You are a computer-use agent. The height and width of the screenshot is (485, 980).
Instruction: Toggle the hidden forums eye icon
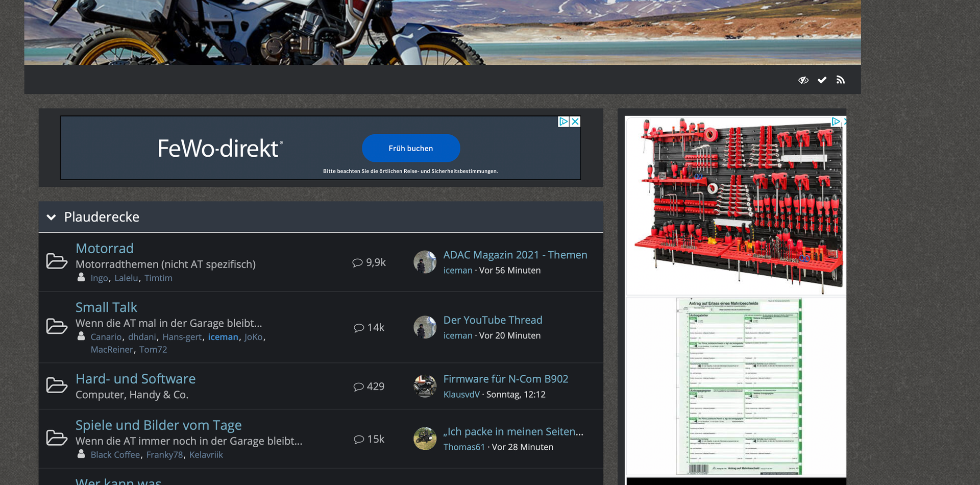point(803,80)
